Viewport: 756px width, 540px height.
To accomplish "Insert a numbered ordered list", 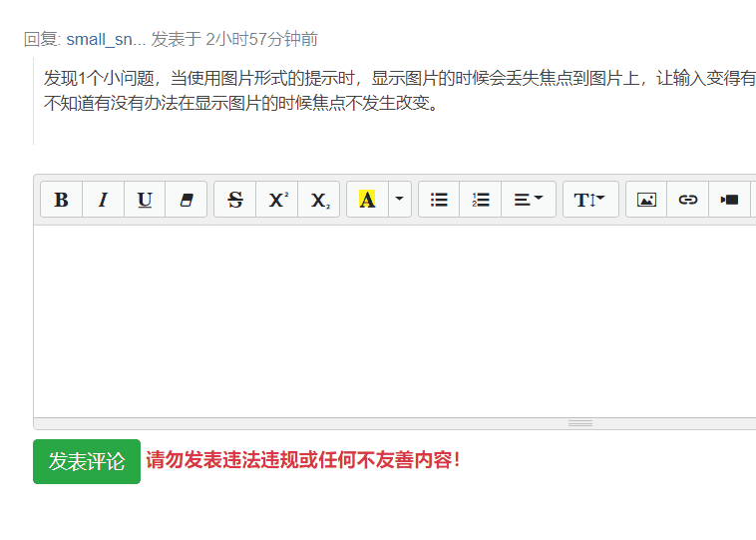I will 481,200.
